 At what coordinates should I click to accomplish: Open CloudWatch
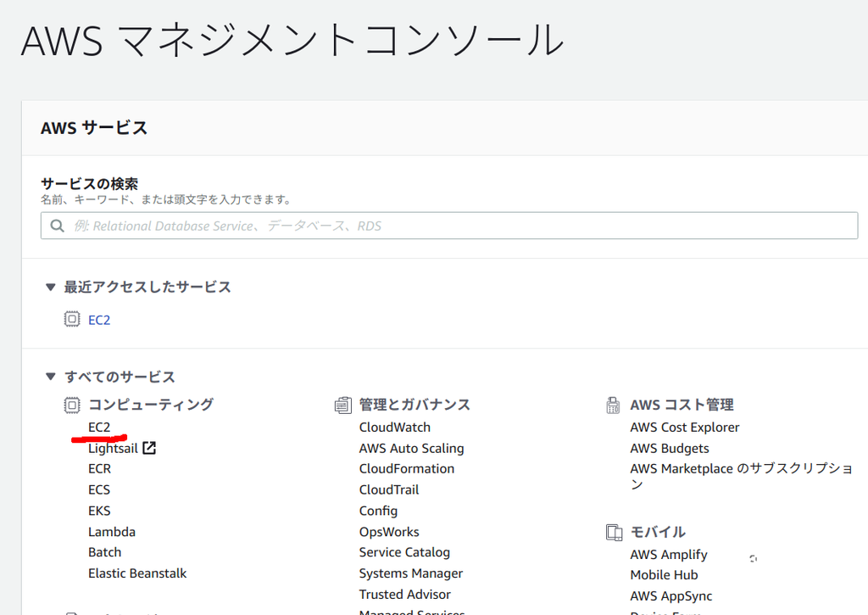pos(395,428)
